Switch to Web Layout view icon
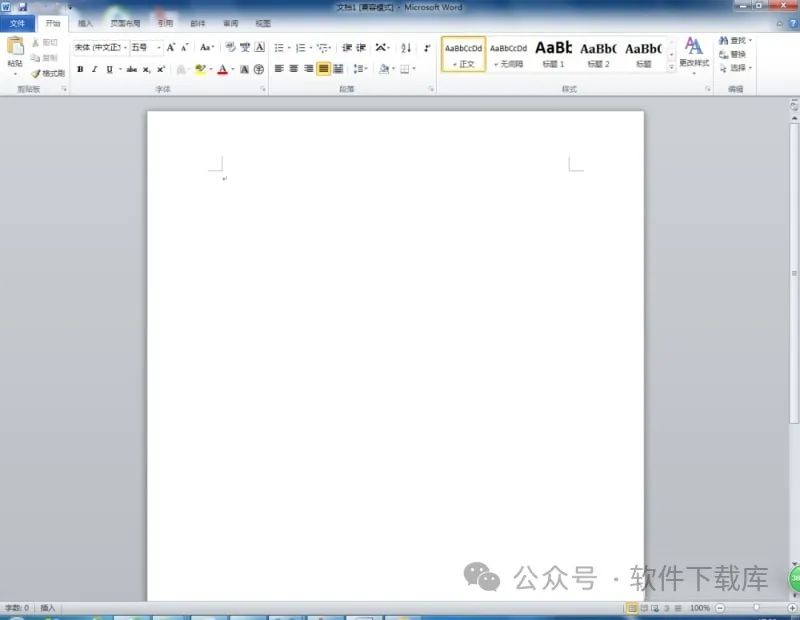This screenshot has width=800, height=620. [x=655, y=608]
